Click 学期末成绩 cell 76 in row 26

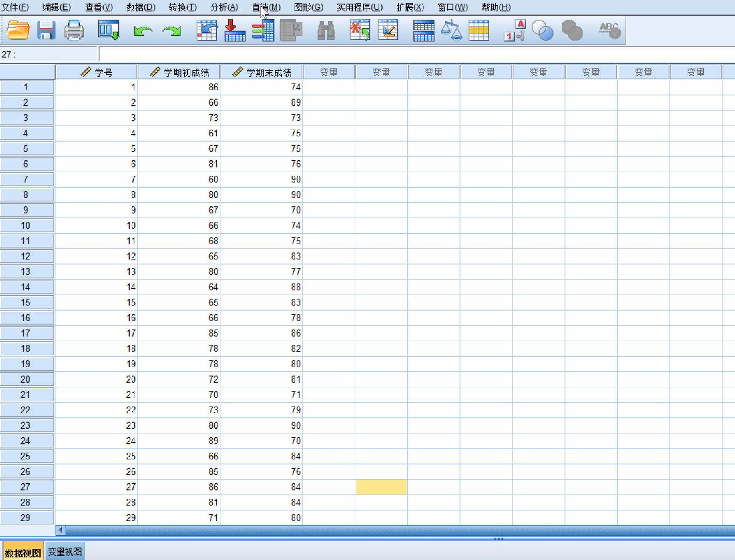point(261,472)
